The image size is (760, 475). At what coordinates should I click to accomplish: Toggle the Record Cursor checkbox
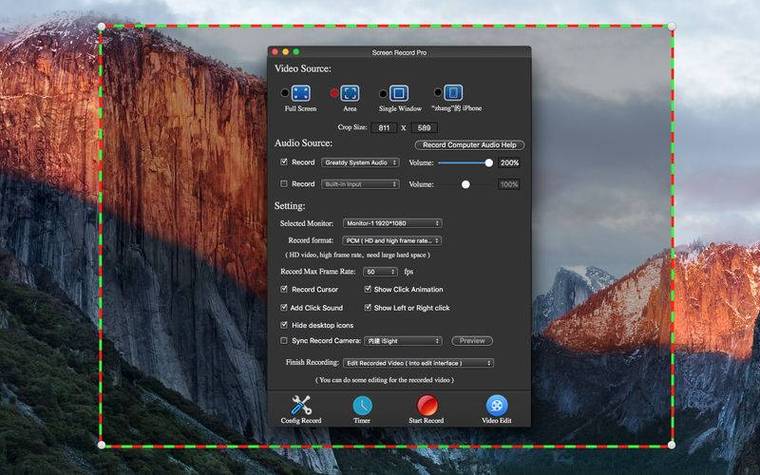[x=284, y=289]
